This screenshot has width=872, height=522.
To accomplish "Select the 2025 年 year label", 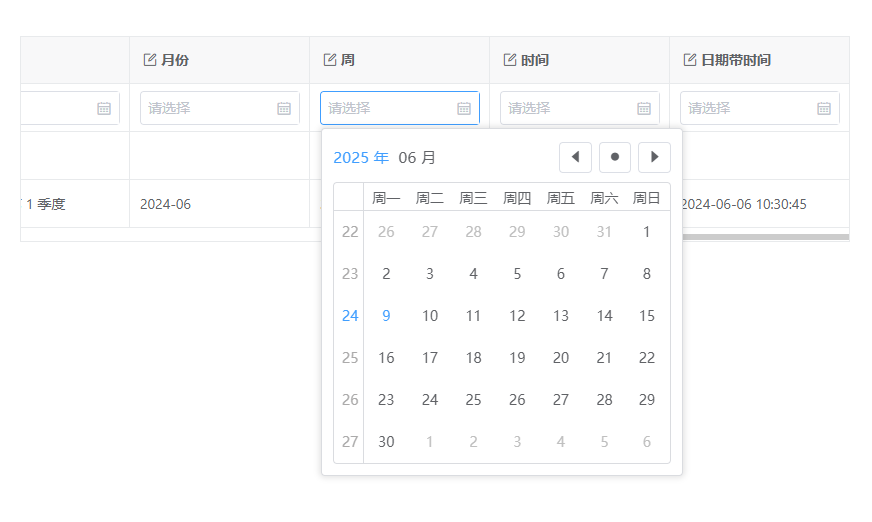I will (x=361, y=158).
